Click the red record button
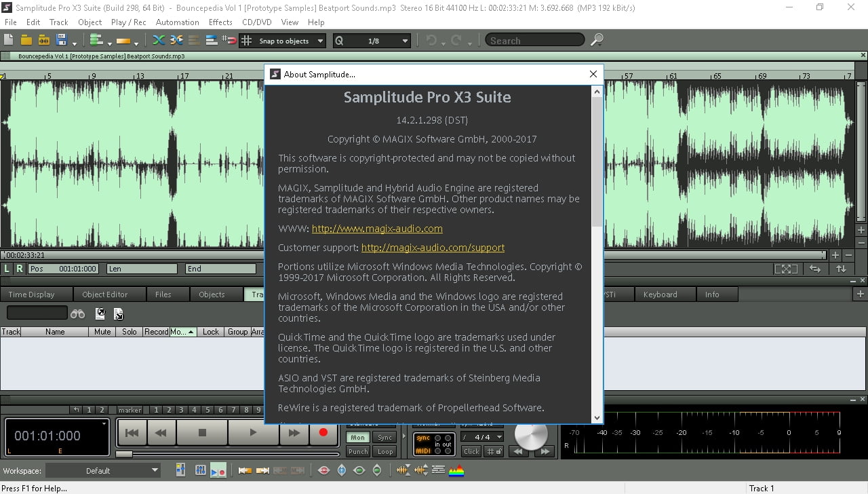Screen dimensions: 868x494 [x=323, y=432]
